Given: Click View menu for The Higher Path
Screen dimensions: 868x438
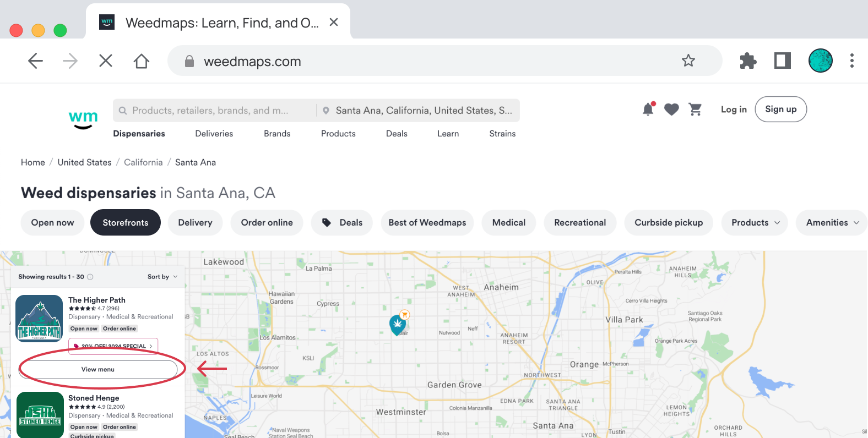Looking at the screenshot, I should click(98, 369).
